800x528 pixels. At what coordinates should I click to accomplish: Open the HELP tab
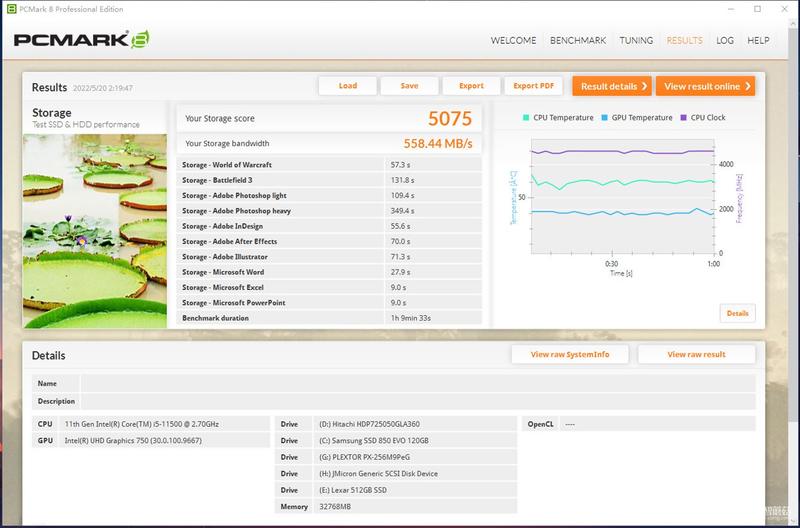tap(758, 40)
